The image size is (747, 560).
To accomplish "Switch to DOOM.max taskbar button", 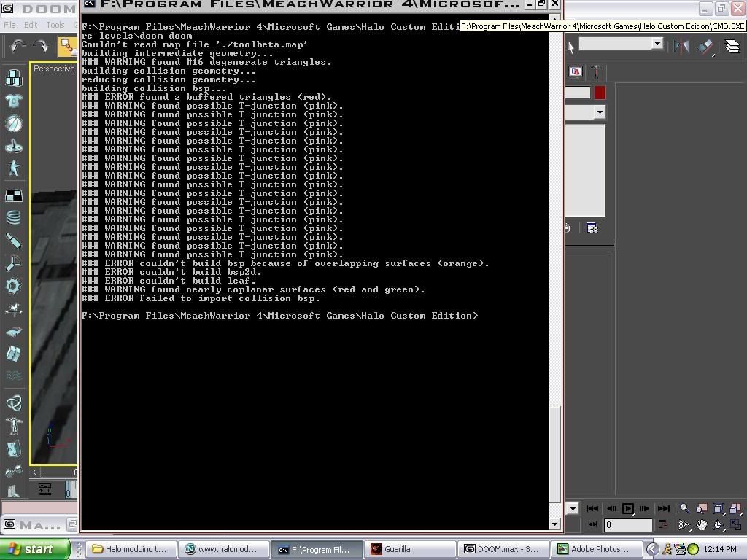I will coord(503,549).
